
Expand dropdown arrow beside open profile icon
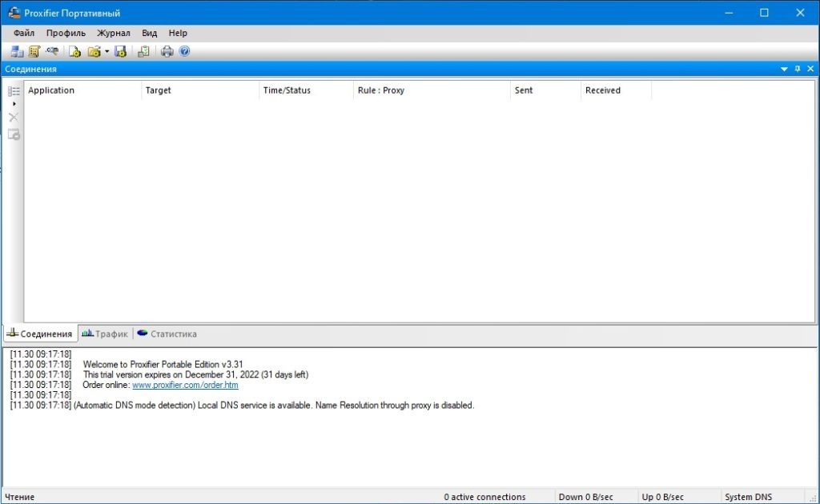coord(107,52)
